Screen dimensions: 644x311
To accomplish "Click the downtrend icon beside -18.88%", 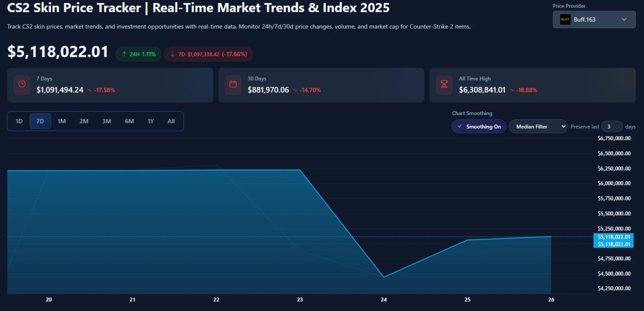I will 511,90.
